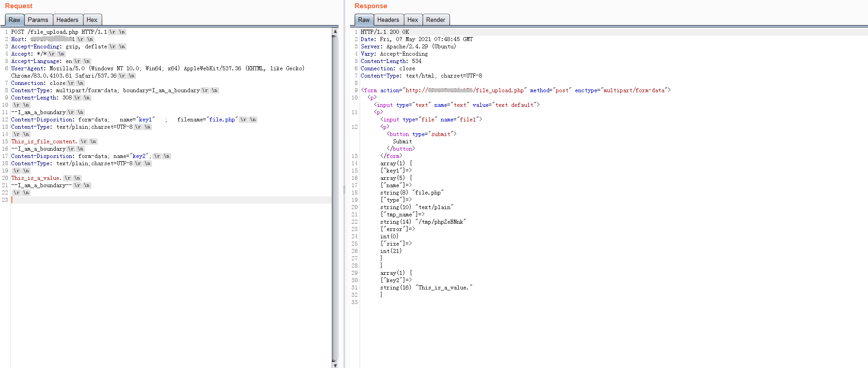Open the Request Headers tab
The width and height of the screenshot is (868, 368).
(x=67, y=20)
